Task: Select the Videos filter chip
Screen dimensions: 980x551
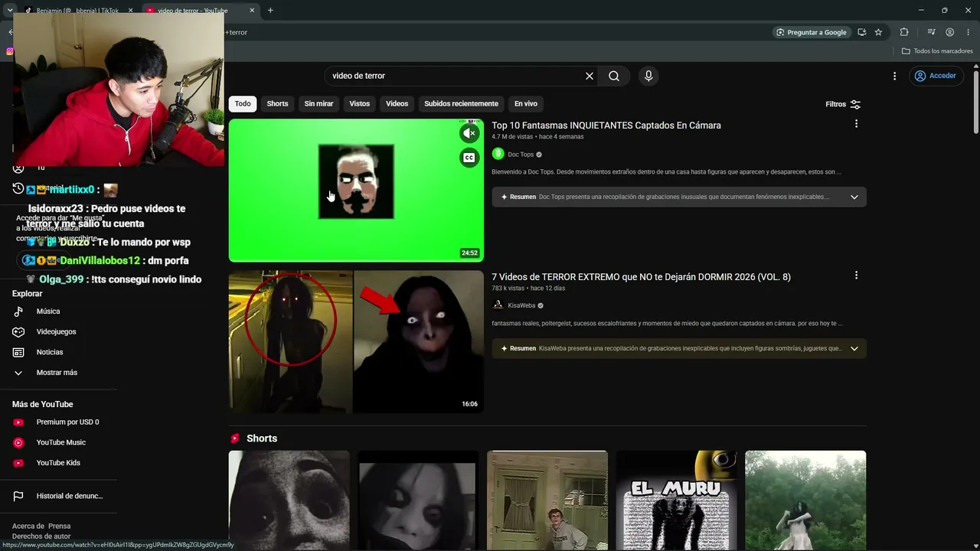Action: 397,103
